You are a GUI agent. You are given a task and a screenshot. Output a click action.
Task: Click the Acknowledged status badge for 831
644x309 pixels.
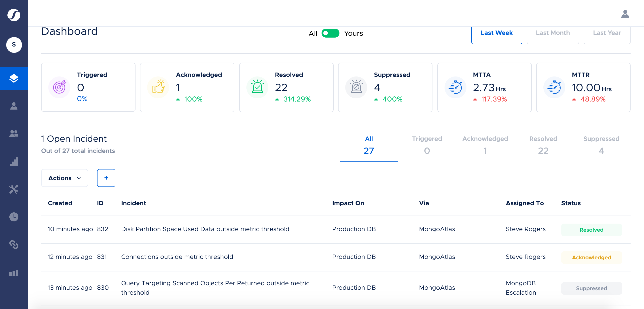click(591, 258)
